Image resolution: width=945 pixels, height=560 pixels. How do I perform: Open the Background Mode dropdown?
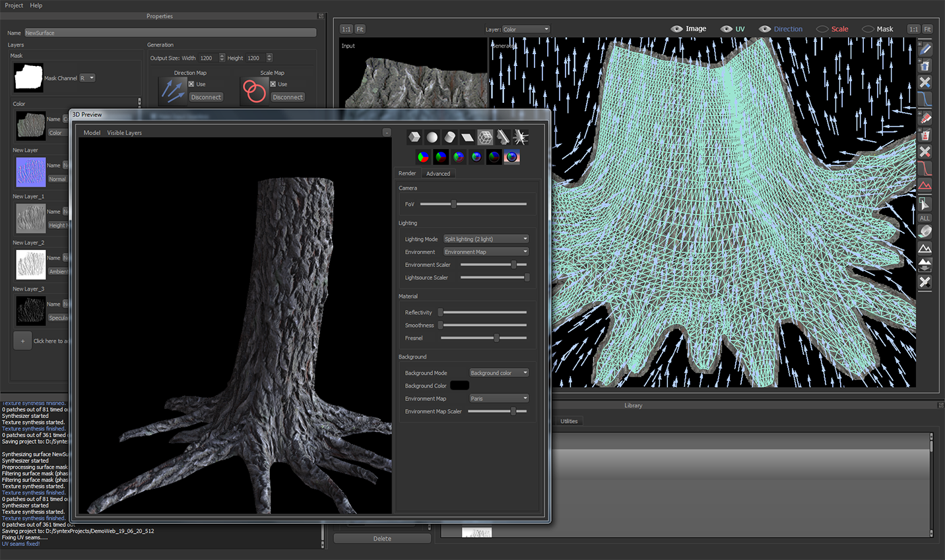click(x=499, y=373)
